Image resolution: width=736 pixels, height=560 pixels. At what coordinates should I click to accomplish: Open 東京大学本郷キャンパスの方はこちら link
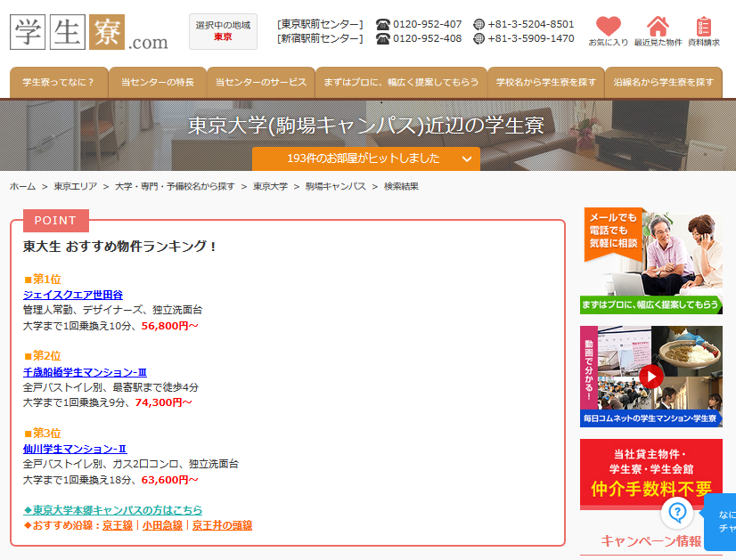pyautogui.click(x=112, y=510)
